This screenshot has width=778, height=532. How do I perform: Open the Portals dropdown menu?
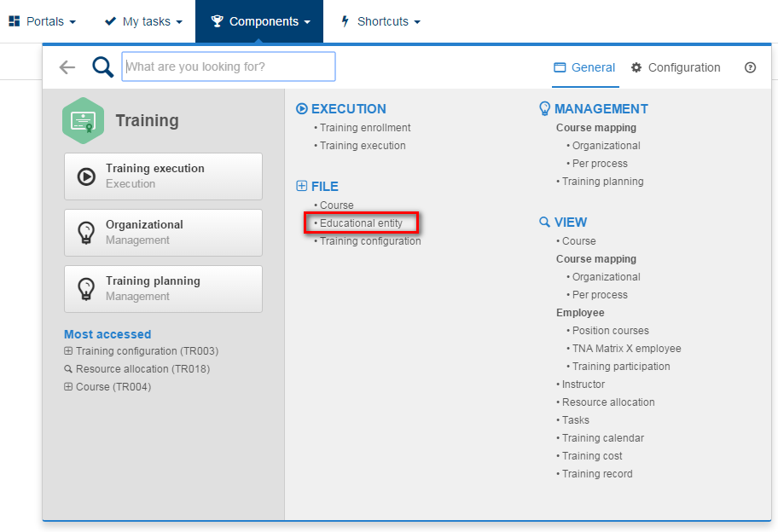click(42, 21)
